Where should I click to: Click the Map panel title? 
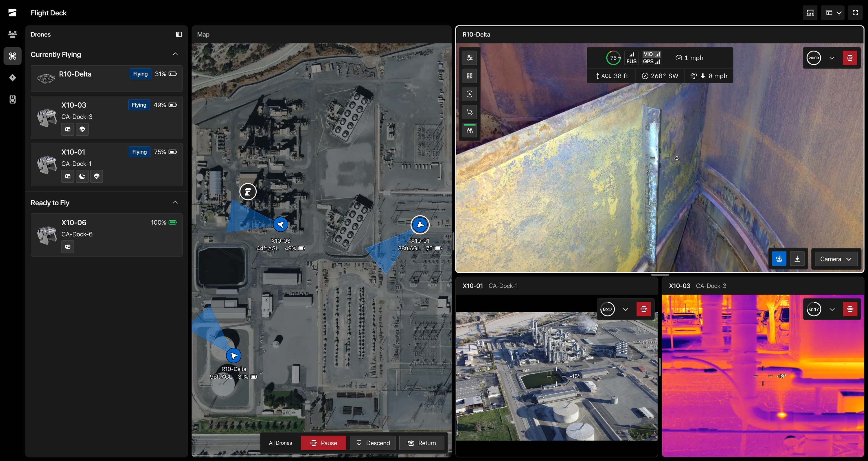tap(203, 34)
